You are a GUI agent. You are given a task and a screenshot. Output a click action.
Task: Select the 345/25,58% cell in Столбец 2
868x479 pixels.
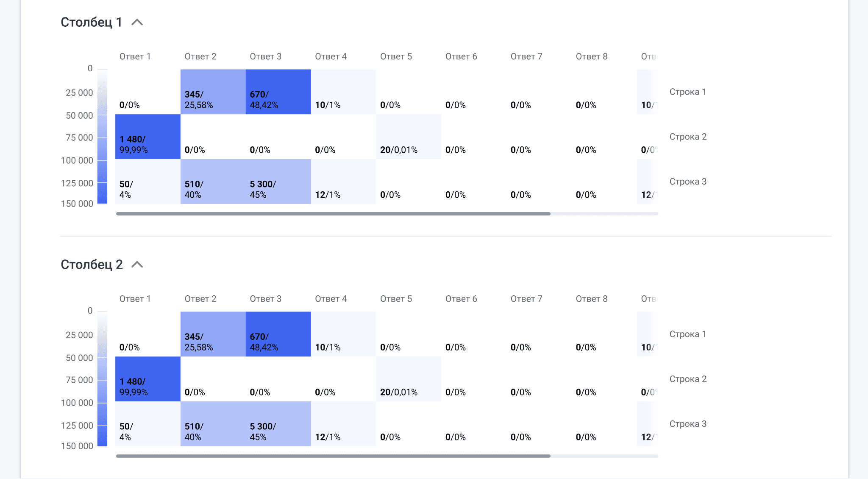click(213, 334)
